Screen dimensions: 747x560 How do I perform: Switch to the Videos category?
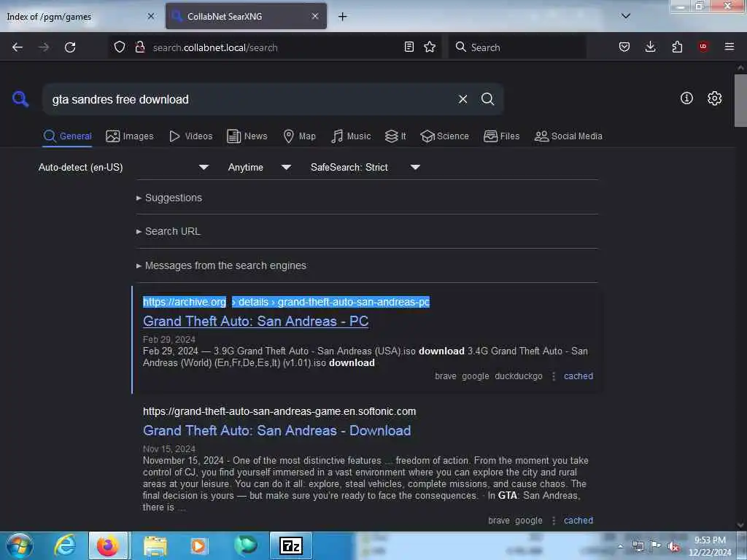click(190, 136)
